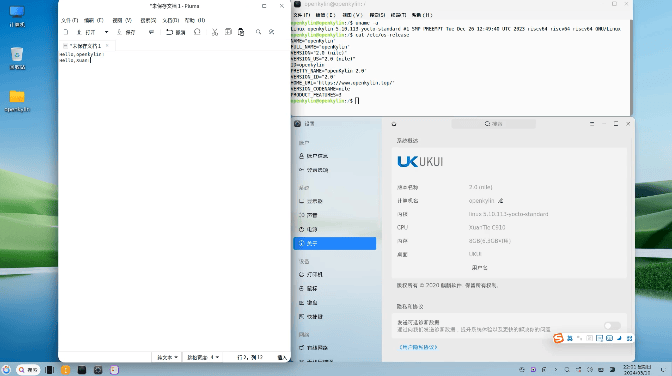
Task: Create a new document in Pluma toolbar
Action: (66, 32)
